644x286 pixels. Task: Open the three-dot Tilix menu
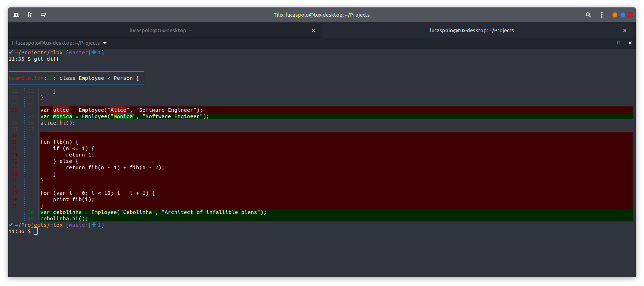coord(601,15)
